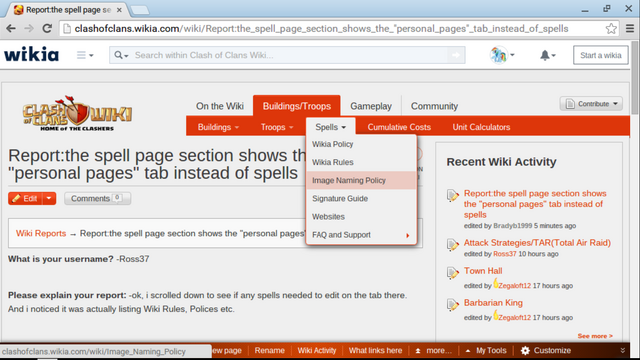Choose Image Naming Policy item
Viewport: 640px width, 360px height.
click(x=361, y=180)
